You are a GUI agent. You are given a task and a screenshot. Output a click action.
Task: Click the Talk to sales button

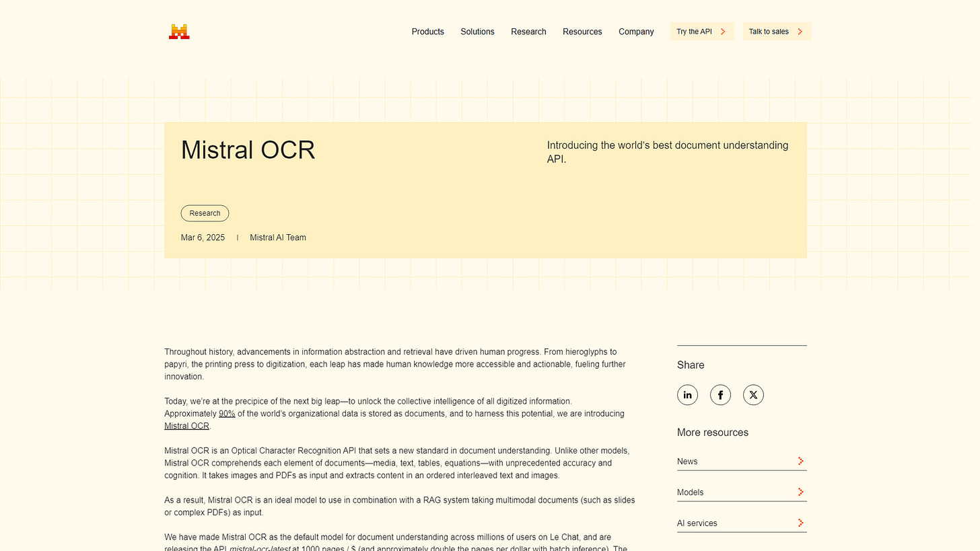(777, 32)
